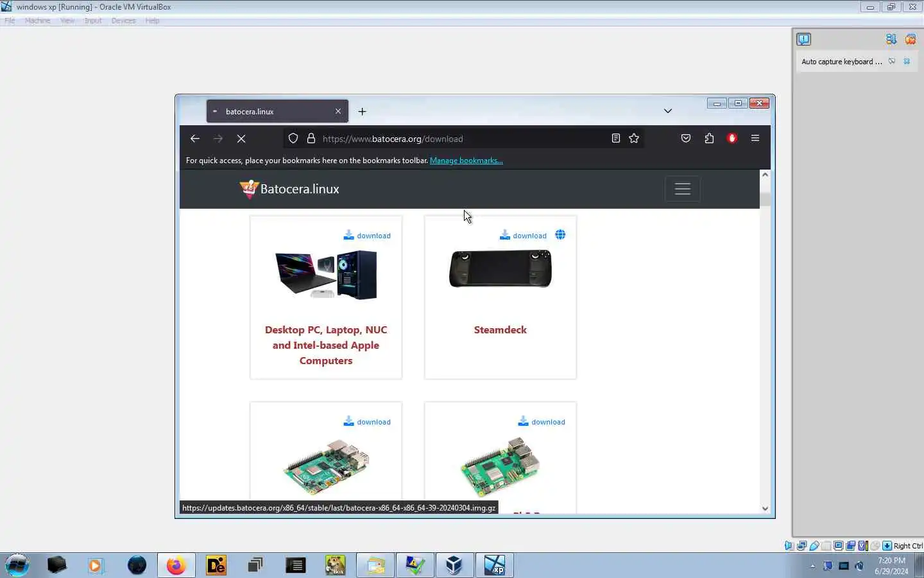Viewport: 924px width, 578px height.
Task: Click the notification center speech bubble icon
Action: coord(803,39)
